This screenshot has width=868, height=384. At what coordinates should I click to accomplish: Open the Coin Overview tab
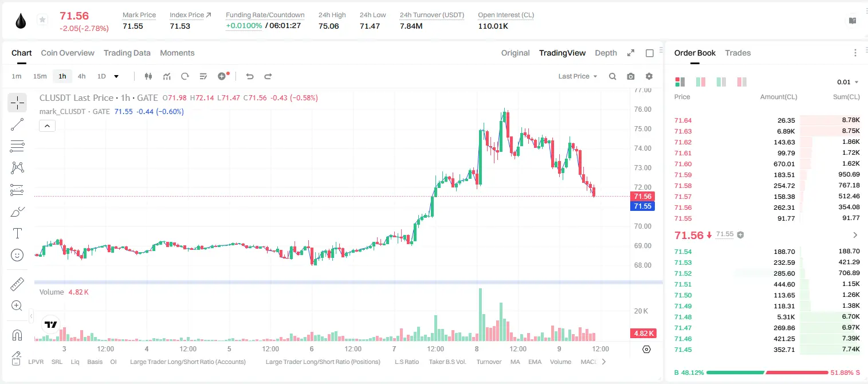pos(68,53)
